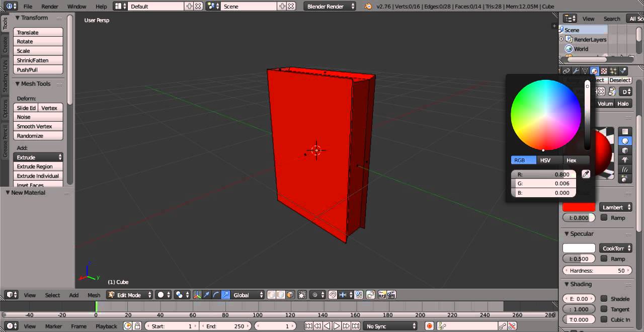This screenshot has height=332, width=644.
Task: Select the Material tab icon in Properties
Action: [595, 71]
